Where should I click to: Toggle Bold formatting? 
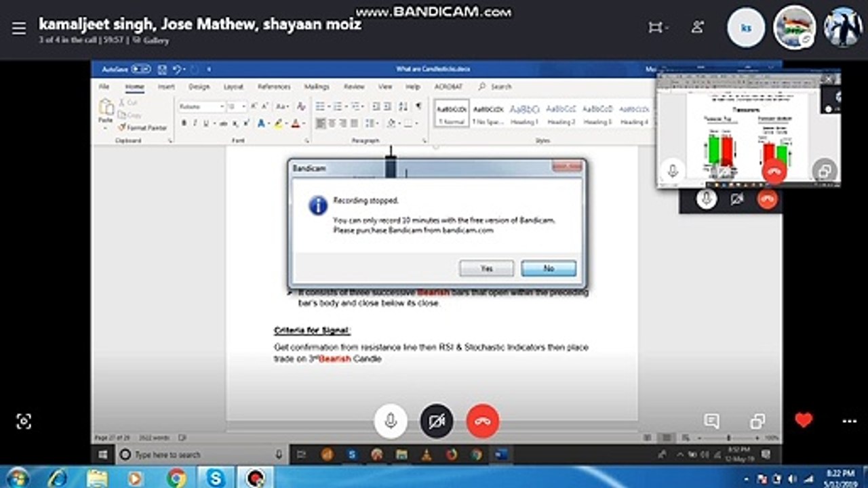tap(184, 123)
